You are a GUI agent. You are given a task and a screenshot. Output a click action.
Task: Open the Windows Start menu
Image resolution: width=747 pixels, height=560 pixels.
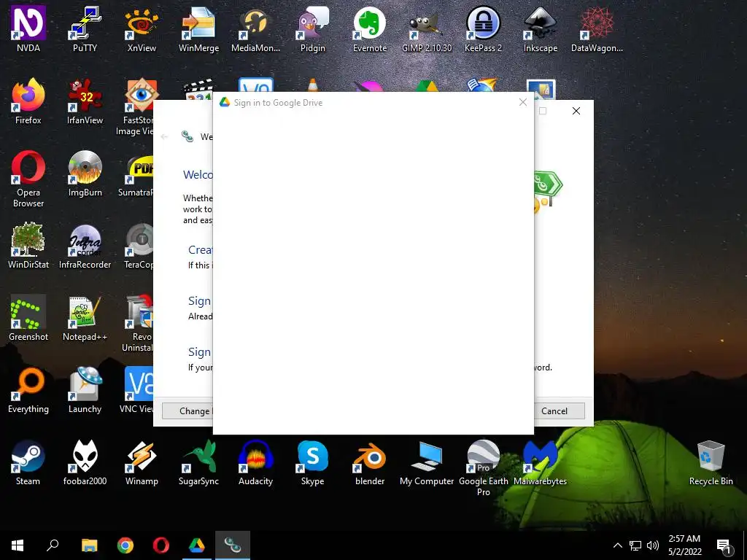pyautogui.click(x=18, y=545)
